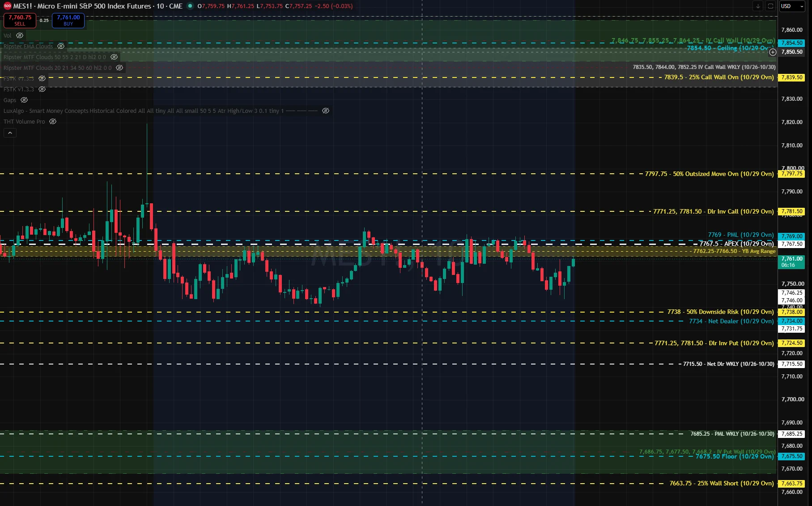Click the 7,761.00 current price countdown label
The image size is (812, 506).
click(x=791, y=262)
